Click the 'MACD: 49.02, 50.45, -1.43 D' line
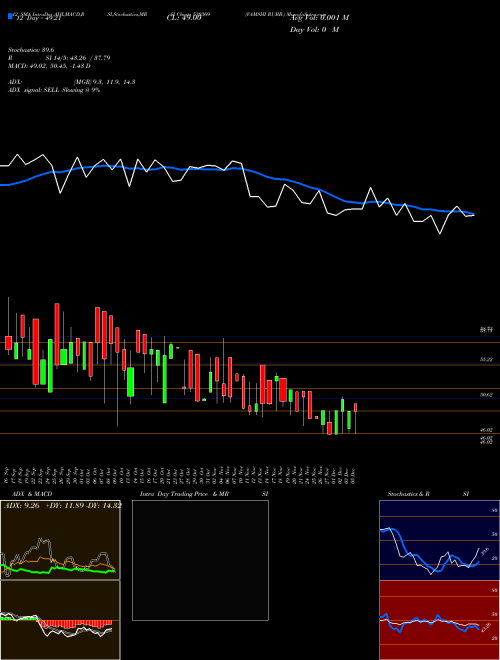This screenshot has height=660, width=500. [x=49, y=66]
